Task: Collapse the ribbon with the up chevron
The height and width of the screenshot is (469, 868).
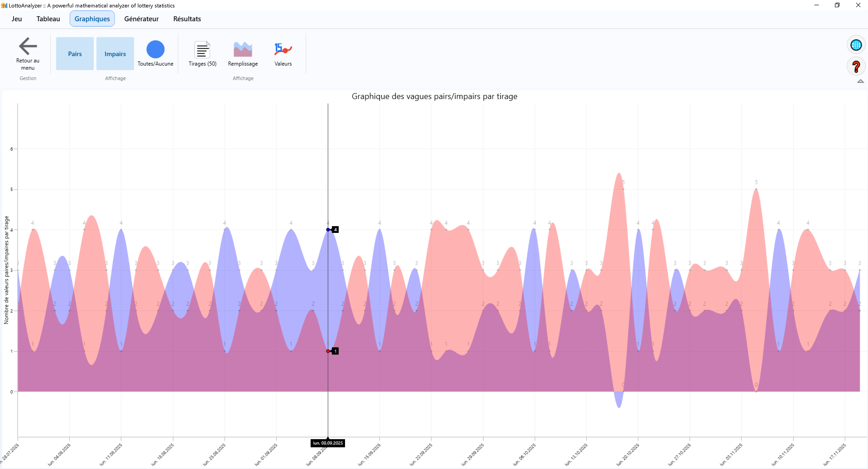Action: coord(860,81)
